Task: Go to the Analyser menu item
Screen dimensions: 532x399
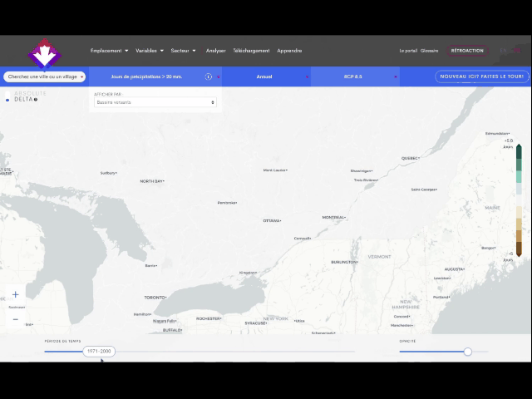Action: 216,51
